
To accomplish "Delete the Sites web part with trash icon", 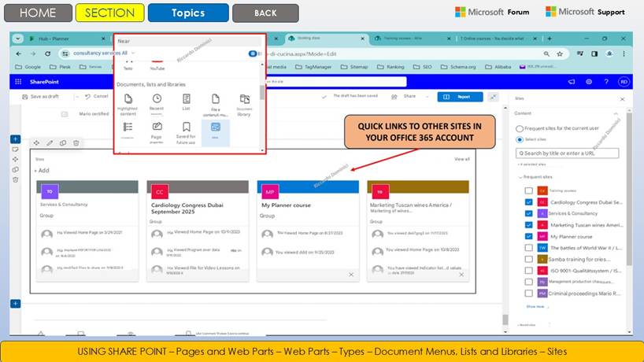I will (x=76, y=142).
